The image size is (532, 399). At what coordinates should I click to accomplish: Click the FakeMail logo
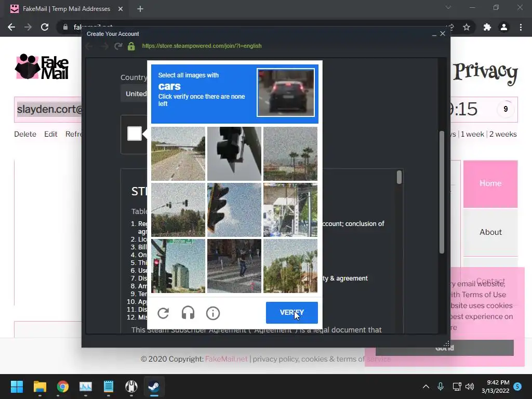[x=42, y=66]
